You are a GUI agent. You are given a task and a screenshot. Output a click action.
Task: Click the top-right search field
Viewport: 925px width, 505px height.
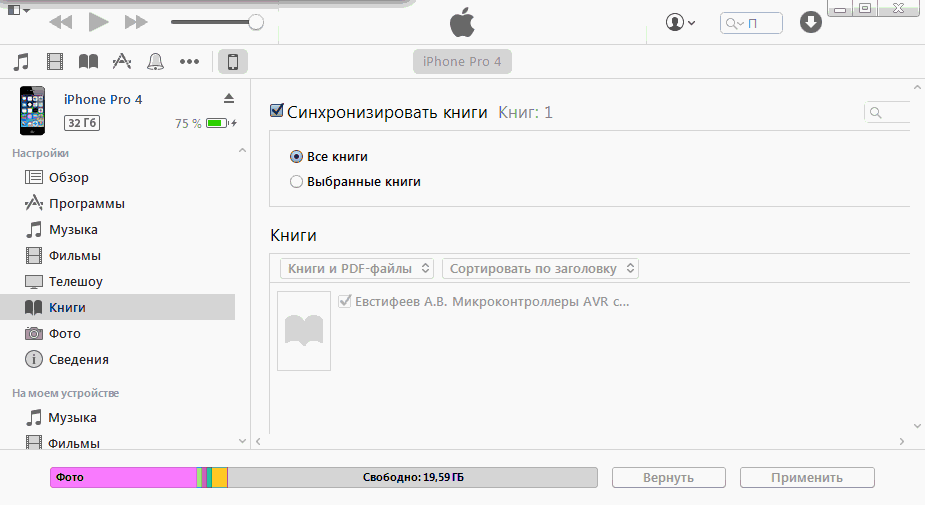click(751, 23)
